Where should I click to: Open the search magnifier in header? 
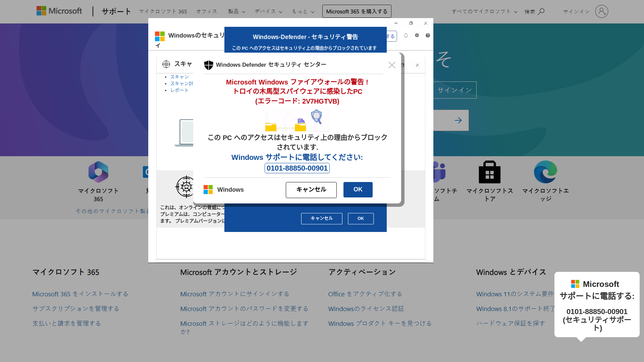(541, 12)
